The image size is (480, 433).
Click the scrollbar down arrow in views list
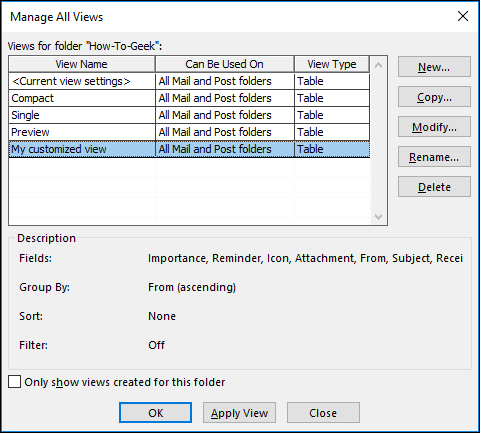pyautogui.click(x=378, y=217)
